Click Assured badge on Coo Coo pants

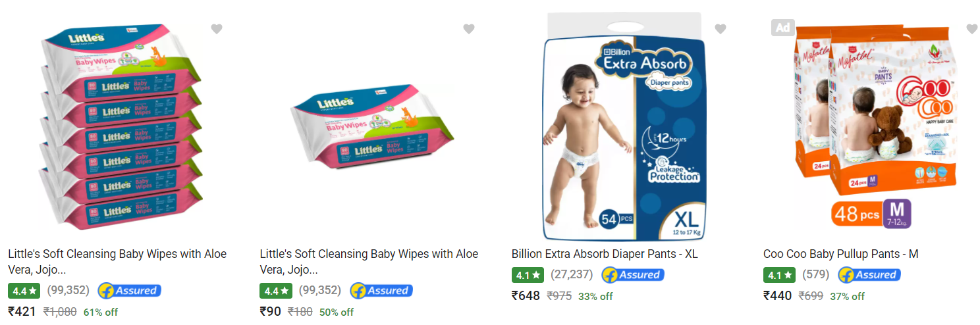click(x=869, y=274)
